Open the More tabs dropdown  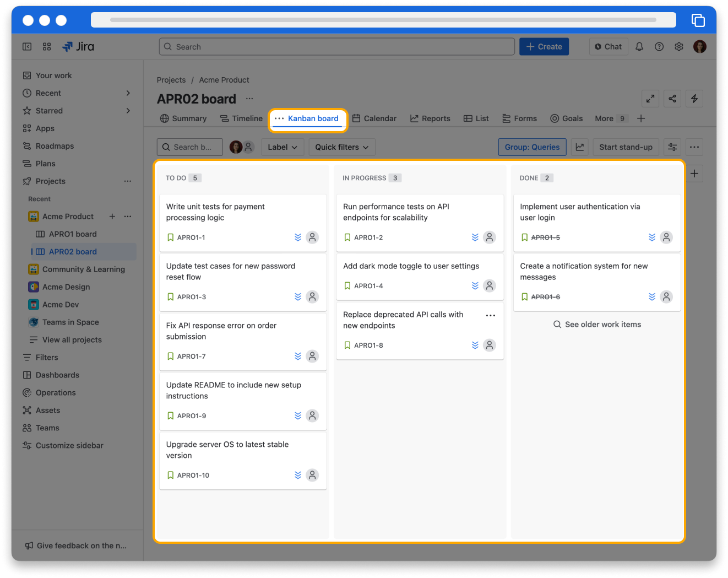(610, 118)
